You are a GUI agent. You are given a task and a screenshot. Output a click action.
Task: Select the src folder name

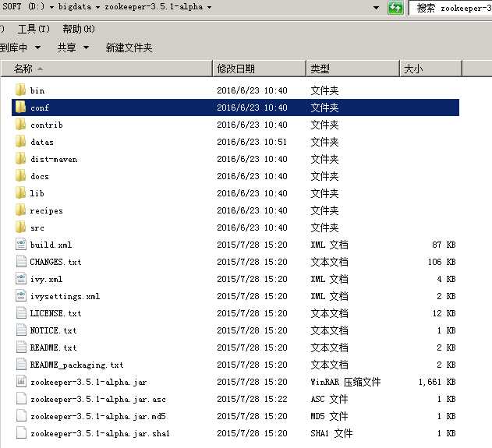[x=37, y=228]
